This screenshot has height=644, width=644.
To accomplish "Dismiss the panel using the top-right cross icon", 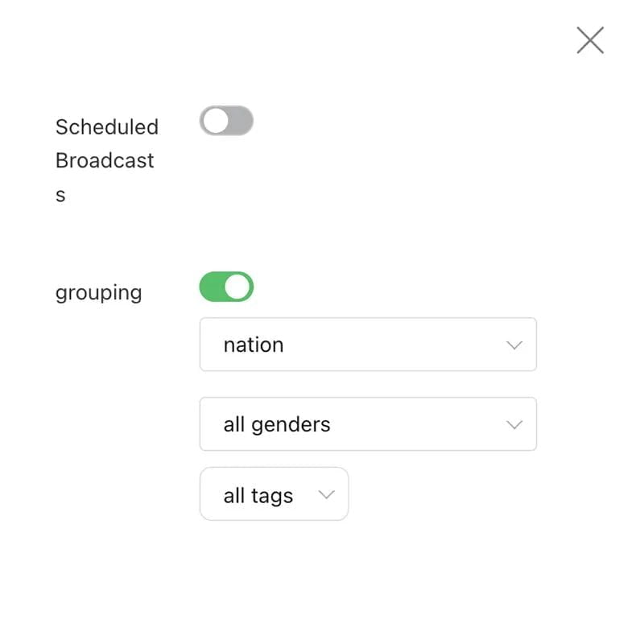I will click(x=590, y=40).
